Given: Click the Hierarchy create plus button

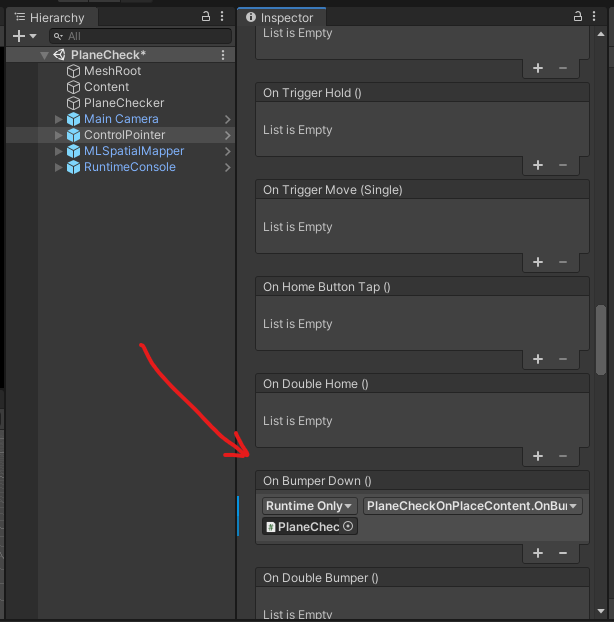Looking at the screenshot, I should [19, 36].
